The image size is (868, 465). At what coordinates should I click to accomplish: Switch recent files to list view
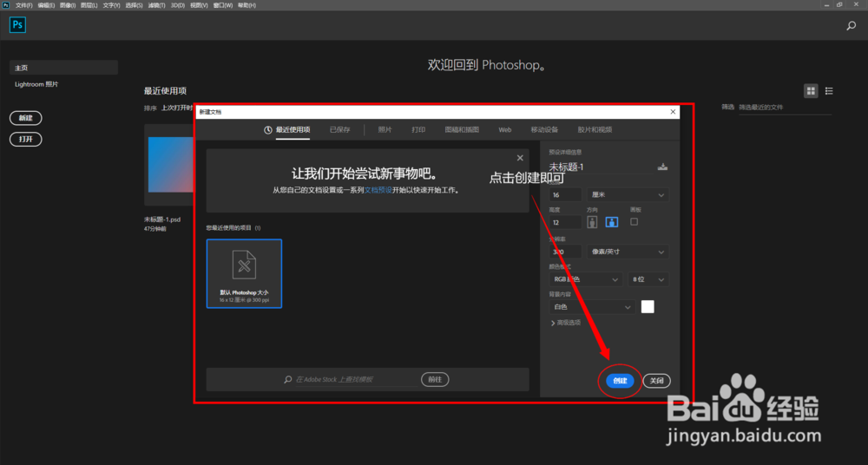[829, 91]
